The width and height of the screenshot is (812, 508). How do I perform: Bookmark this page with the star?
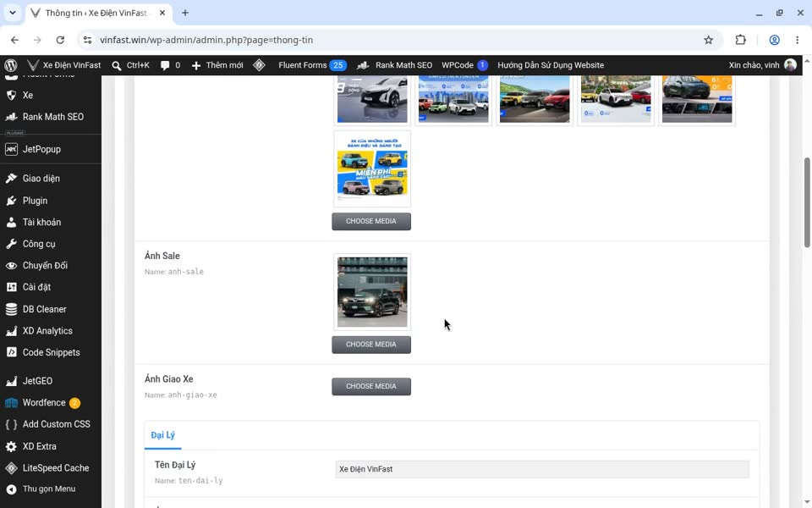pyautogui.click(x=709, y=40)
